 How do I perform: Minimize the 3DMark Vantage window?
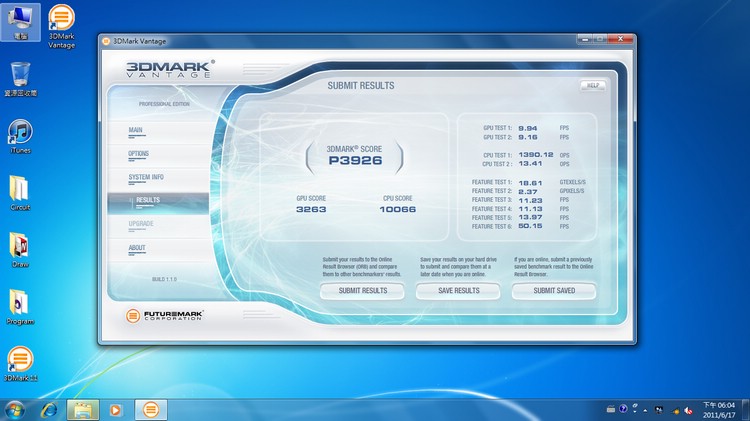pos(585,39)
